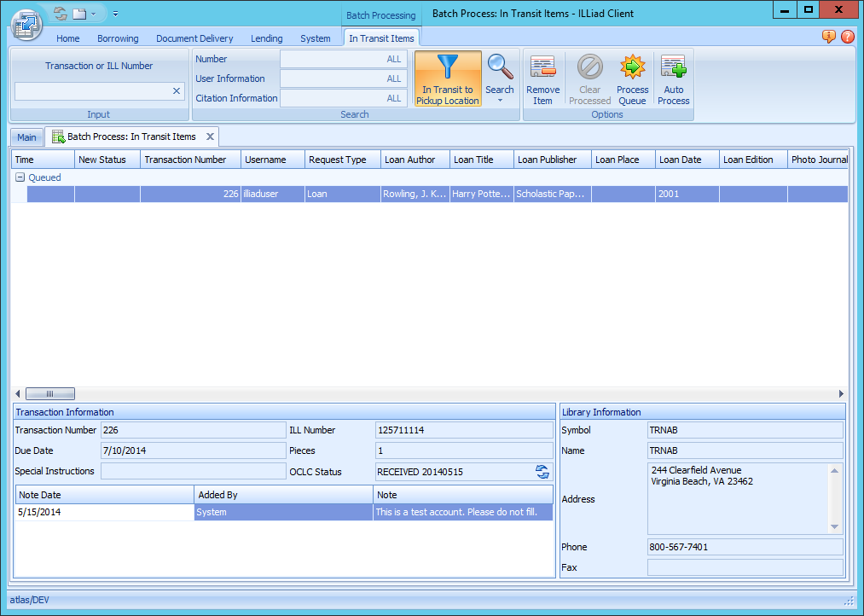Screen dimensions: 864x616
Task: Refresh the OCLC Status with its sync icon
Action: 541,471
